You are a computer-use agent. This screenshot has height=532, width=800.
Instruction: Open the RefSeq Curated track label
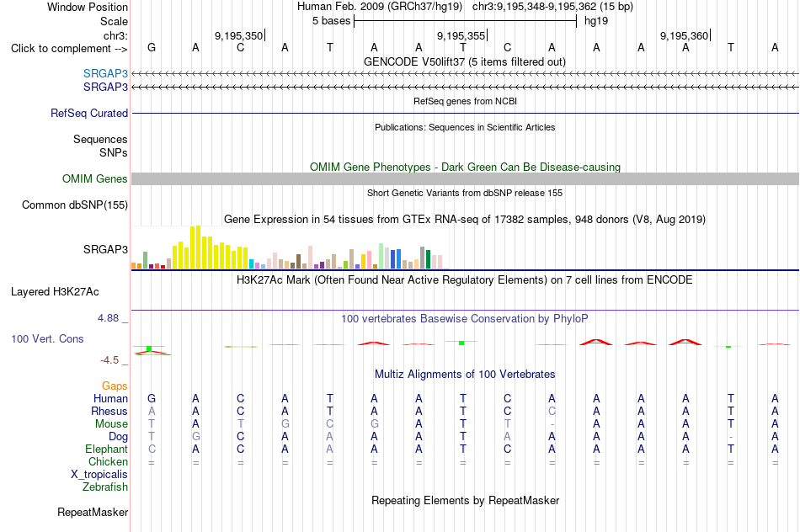click(x=89, y=114)
